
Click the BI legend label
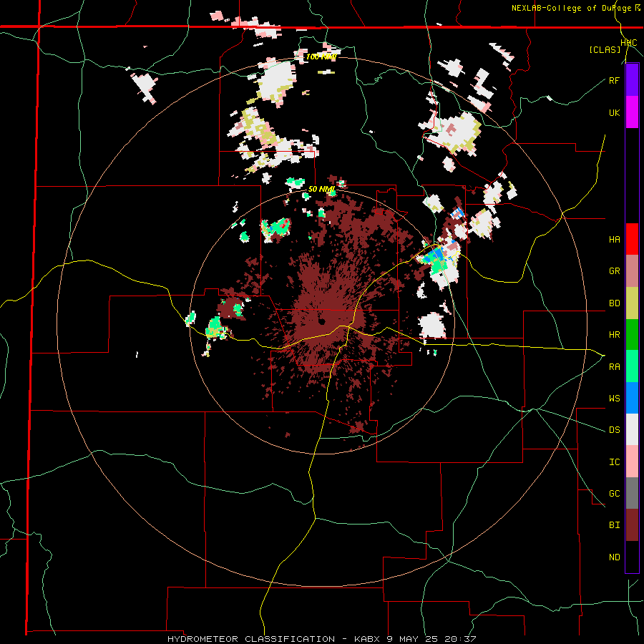614,525
